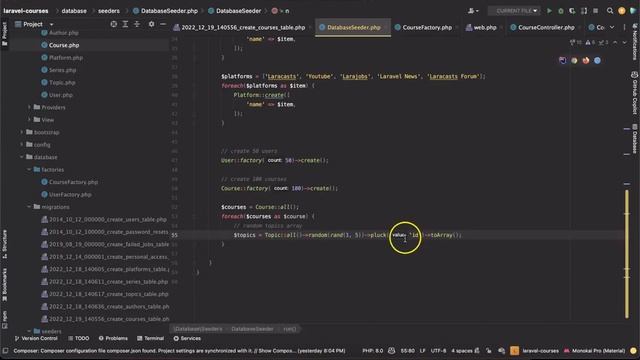Open in Safari browser icon
Viewport: 640px width, 360px height.
(x=598, y=60)
